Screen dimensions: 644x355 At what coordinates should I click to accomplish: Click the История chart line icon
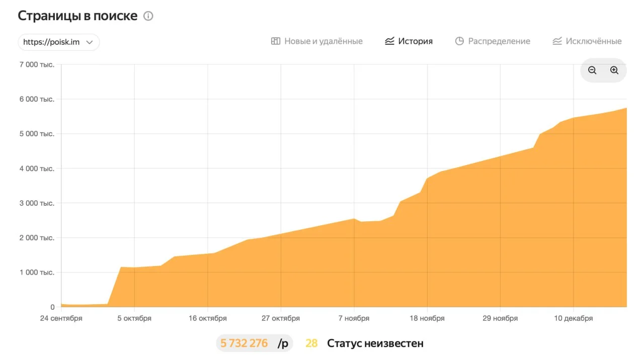tap(389, 41)
